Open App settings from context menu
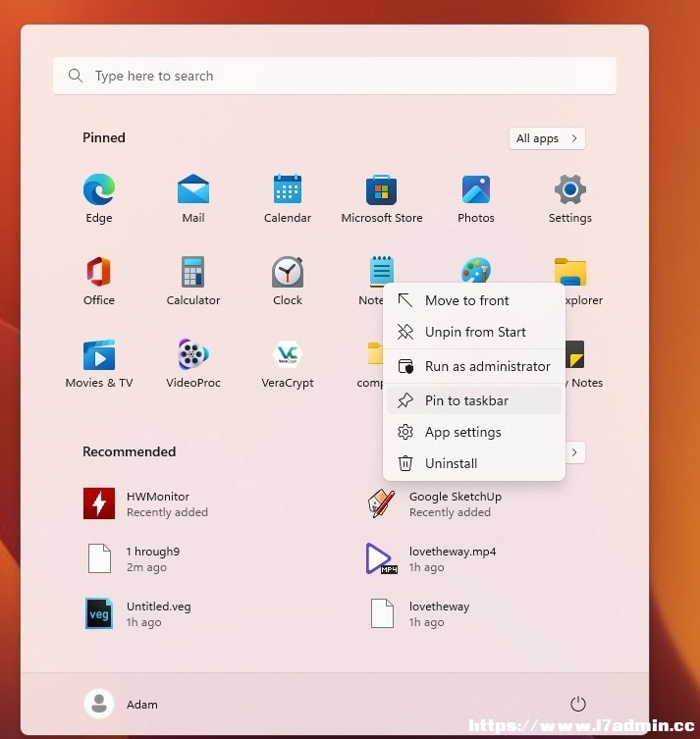Viewport: 700px width, 739px height. (x=474, y=432)
